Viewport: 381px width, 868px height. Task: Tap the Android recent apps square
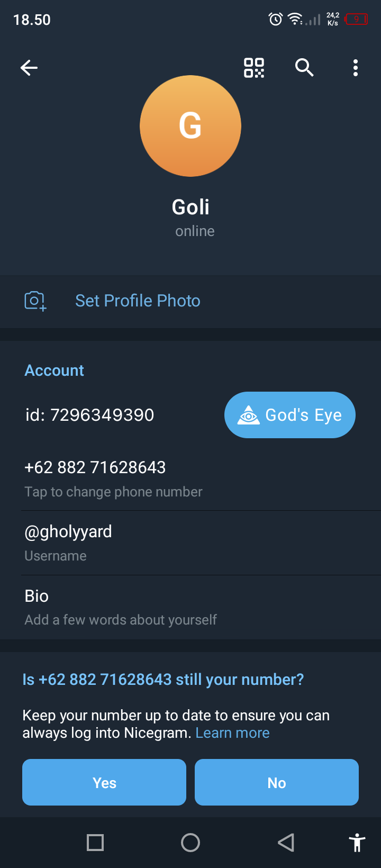95,843
